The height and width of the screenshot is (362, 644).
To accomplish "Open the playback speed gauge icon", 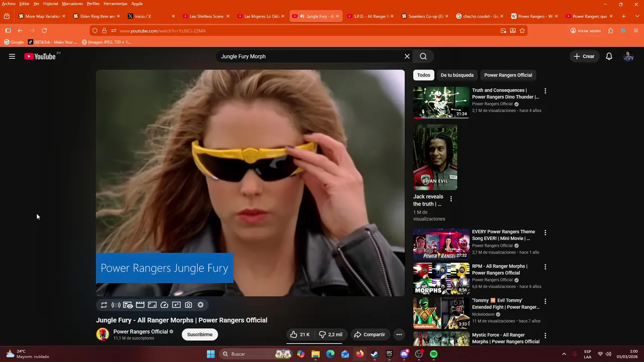I will (x=164, y=305).
